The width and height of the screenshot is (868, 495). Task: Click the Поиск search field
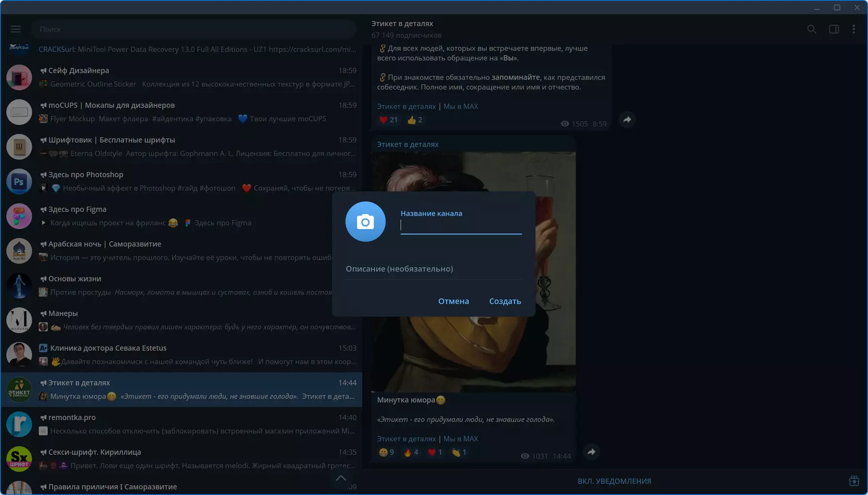(194, 29)
